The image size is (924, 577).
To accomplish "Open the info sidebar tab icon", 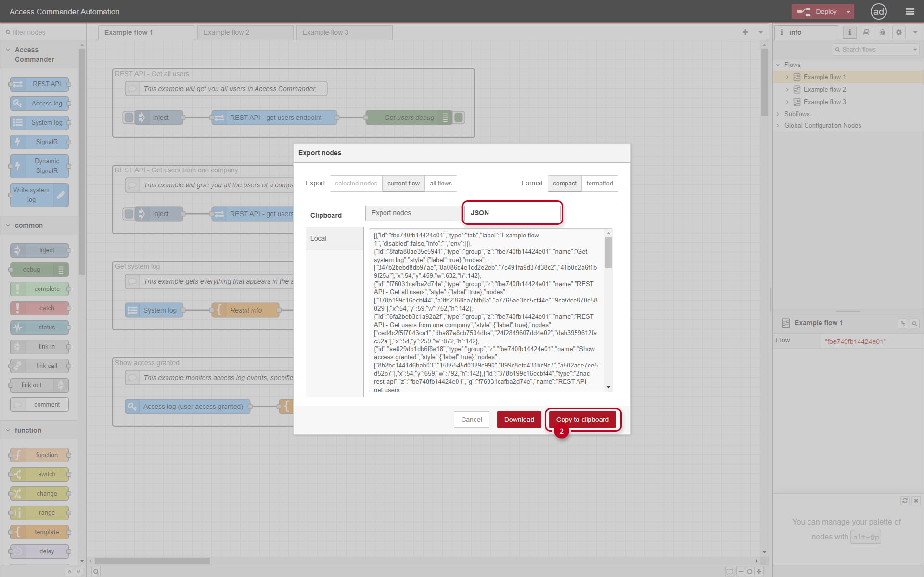I will (x=849, y=32).
